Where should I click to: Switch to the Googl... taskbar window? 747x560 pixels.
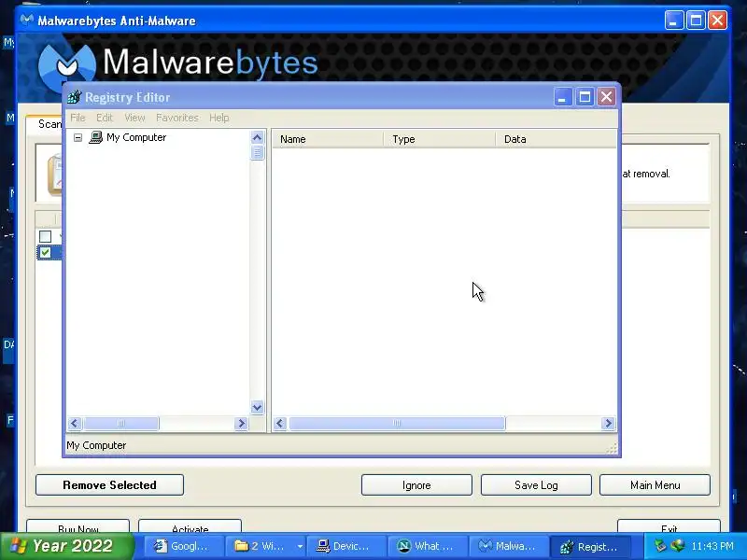183,547
